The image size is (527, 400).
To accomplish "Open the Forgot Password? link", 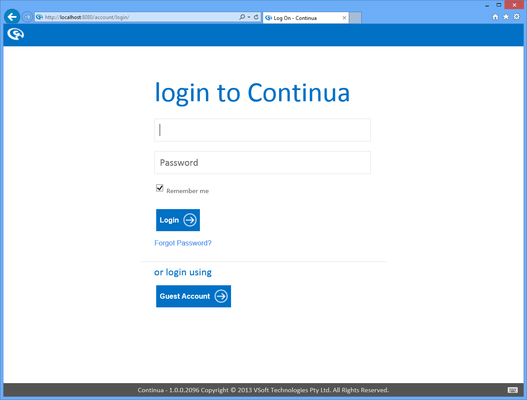I will 183,243.
